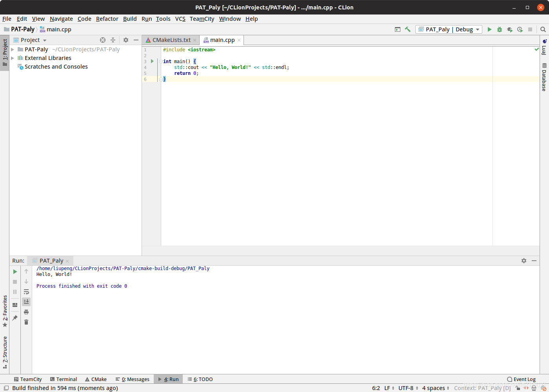Open 0: Messages tool window
549x392 pixels.
[x=133, y=379]
